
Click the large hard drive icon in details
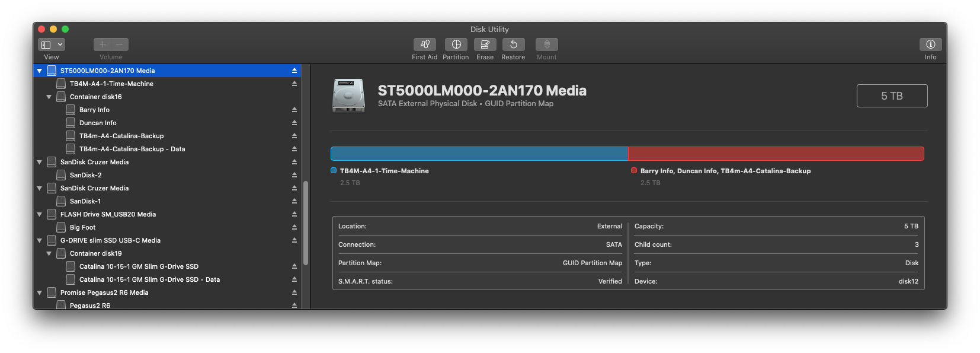(348, 96)
